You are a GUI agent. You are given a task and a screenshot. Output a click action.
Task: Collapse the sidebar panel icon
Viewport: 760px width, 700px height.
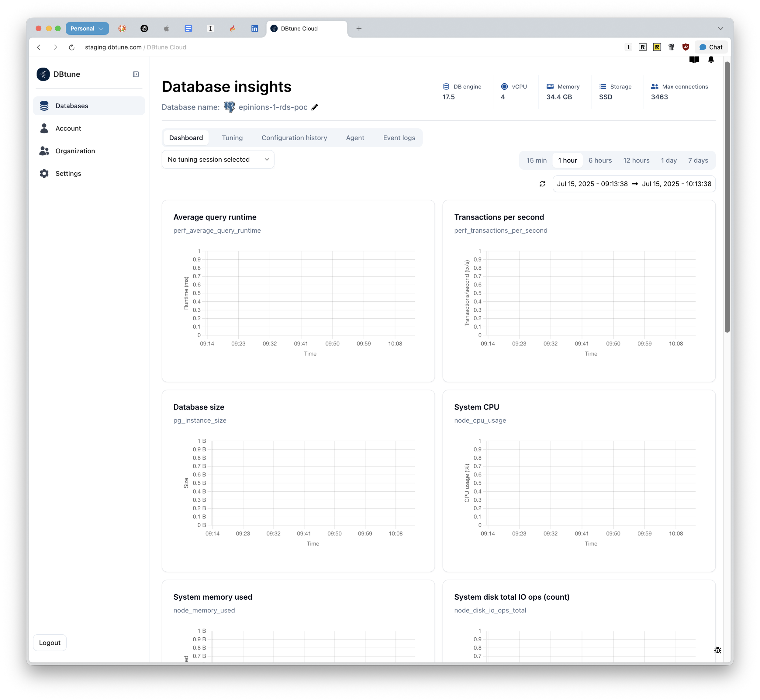click(136, 74)
